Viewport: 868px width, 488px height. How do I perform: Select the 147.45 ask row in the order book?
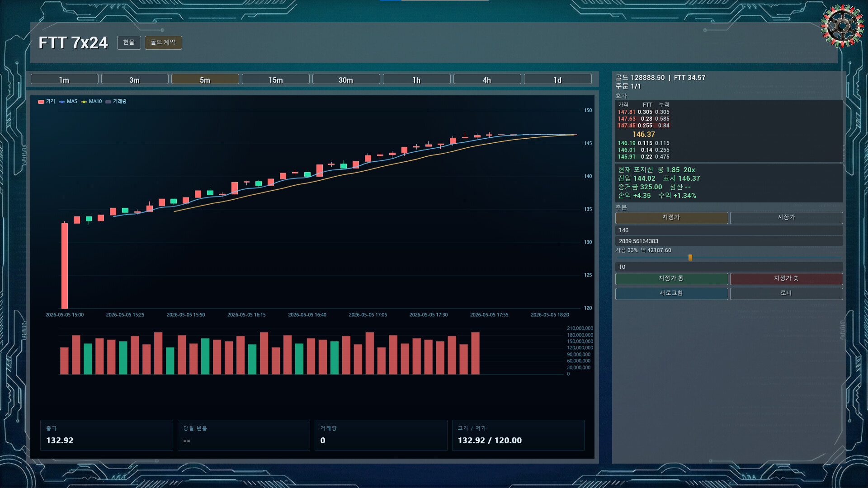(644, 126)
